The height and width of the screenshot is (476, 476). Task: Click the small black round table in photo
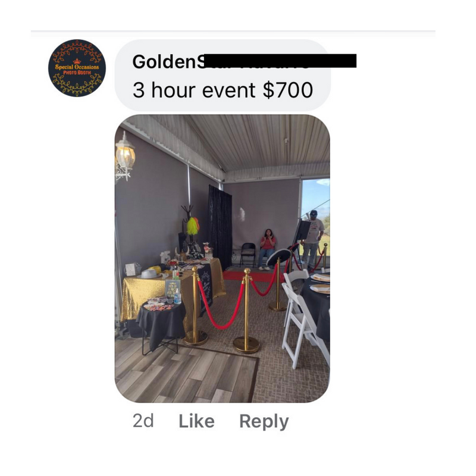[x=161, y=325]
